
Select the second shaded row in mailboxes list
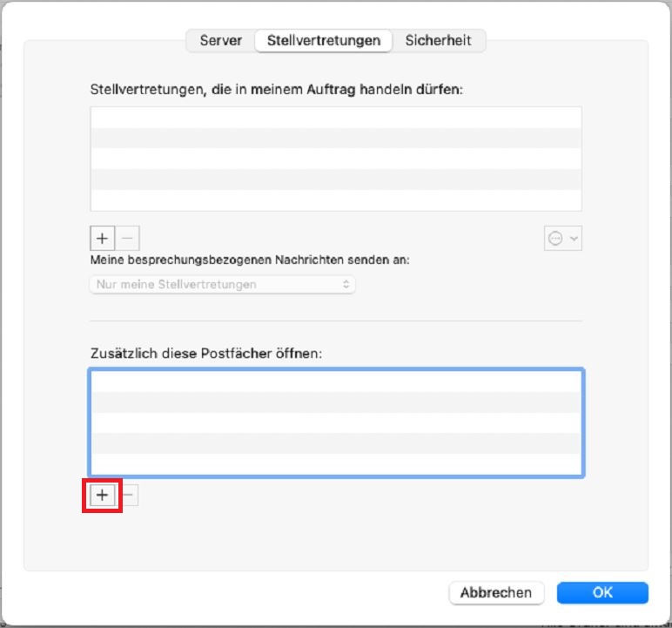coord(336,443)
